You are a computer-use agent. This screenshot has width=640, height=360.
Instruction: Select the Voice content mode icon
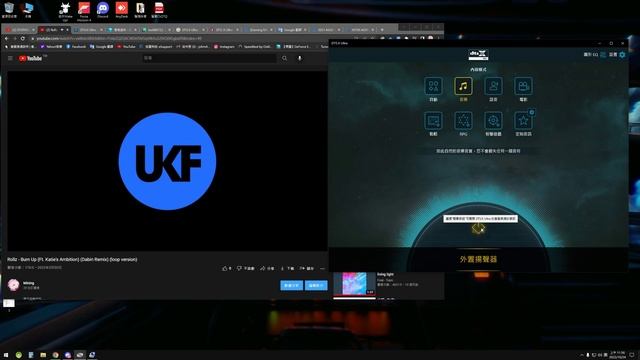point(493,86)
